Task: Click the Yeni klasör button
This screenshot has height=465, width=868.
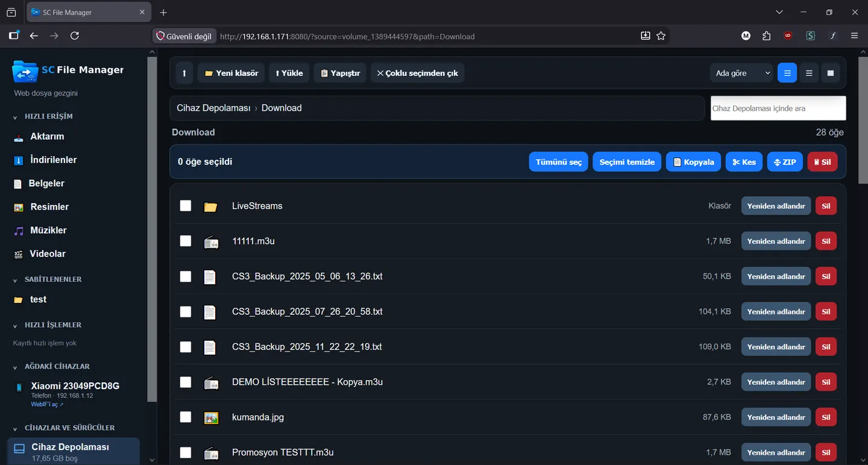Action: 231,73
